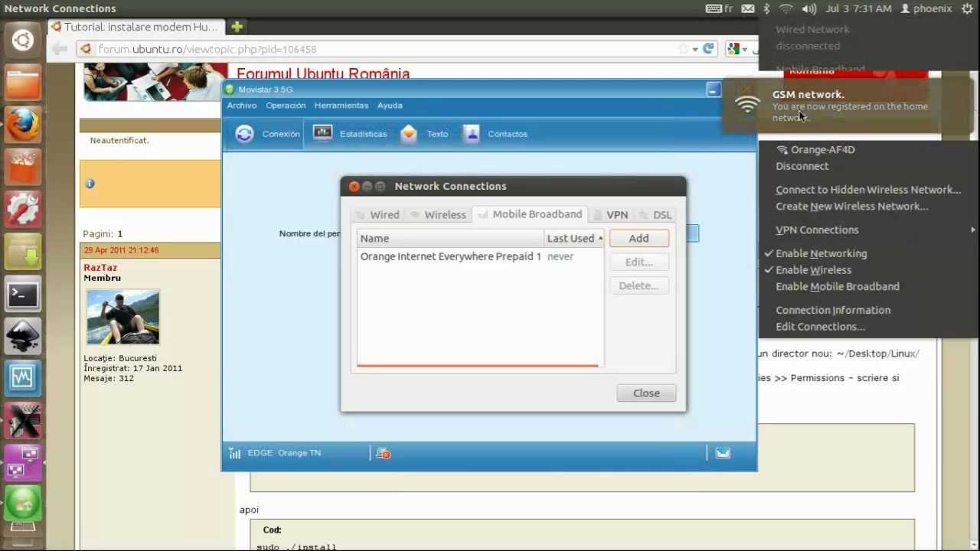Click the Bluetooth indicator in top panel

(766, 8)
